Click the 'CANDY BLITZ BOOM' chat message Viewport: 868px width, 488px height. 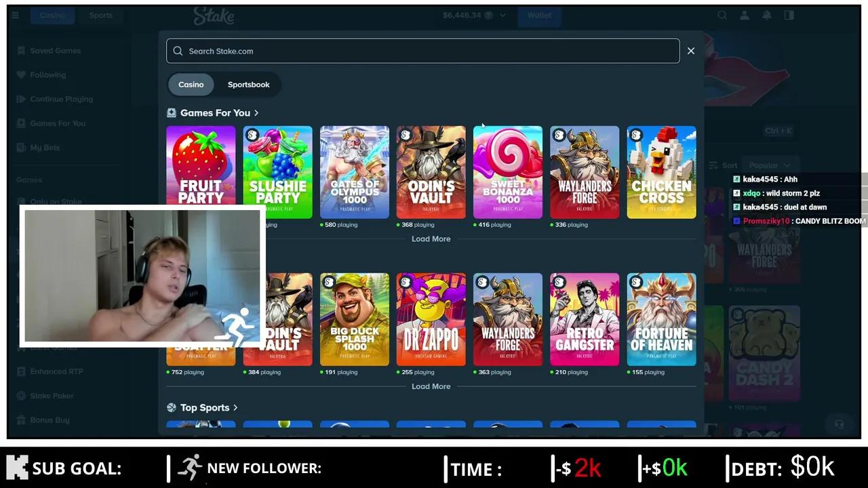click(830, 221)
